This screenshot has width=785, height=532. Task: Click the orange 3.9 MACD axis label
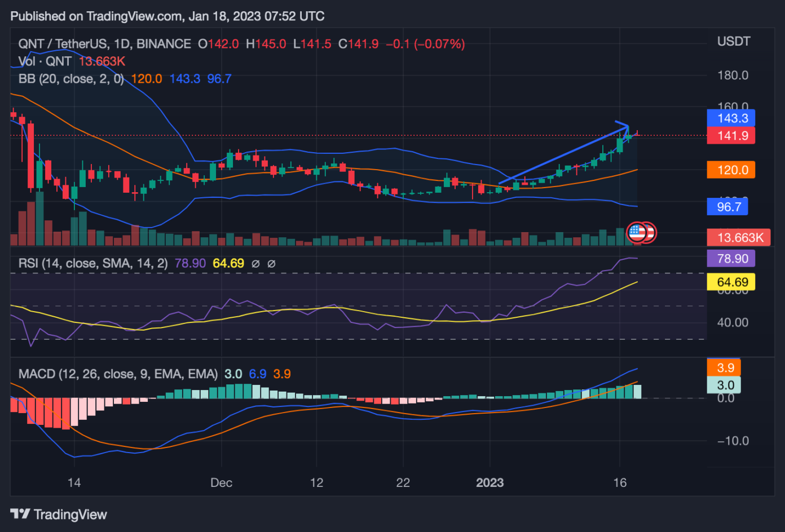(724, 368)
